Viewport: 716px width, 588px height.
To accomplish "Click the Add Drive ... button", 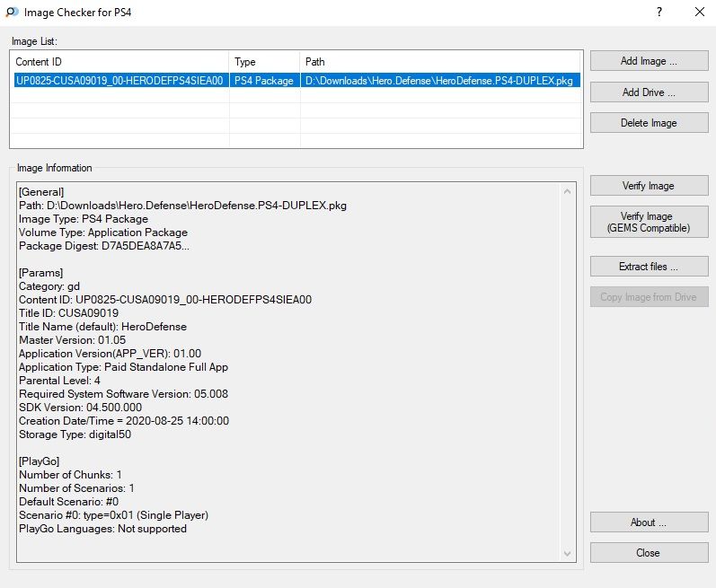I will coord(649,92).
